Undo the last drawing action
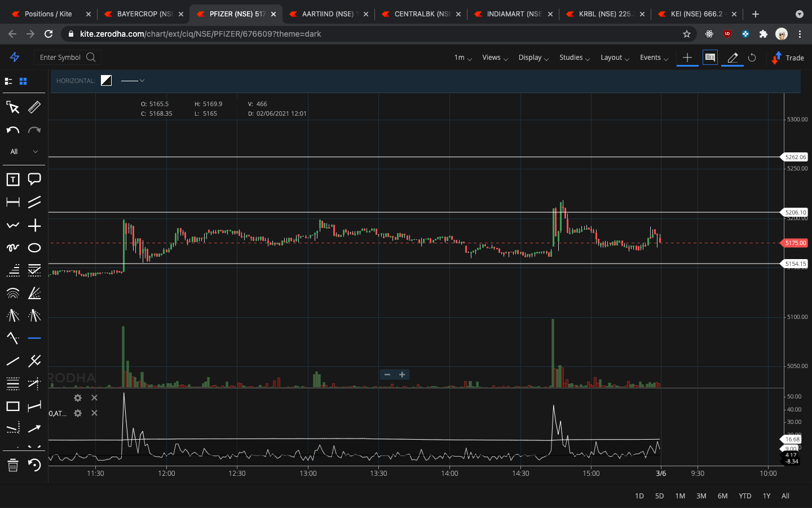 pyautogui.click(x=12, y=130)
